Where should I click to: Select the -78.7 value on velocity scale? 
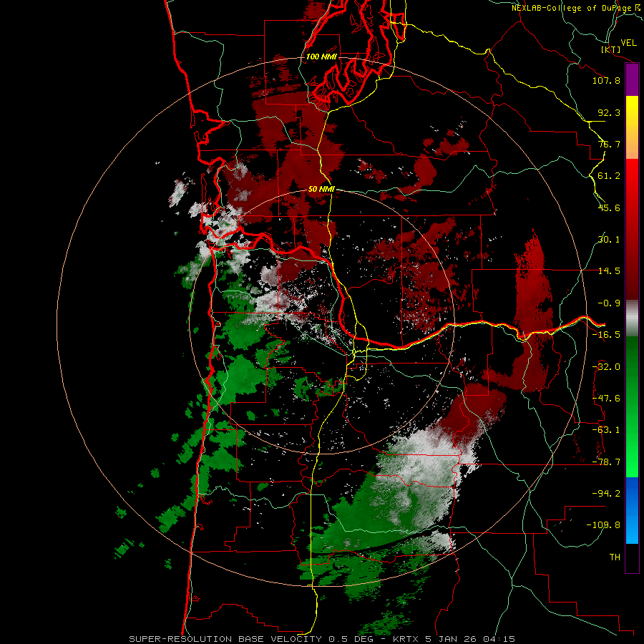(x=606, y=462)
